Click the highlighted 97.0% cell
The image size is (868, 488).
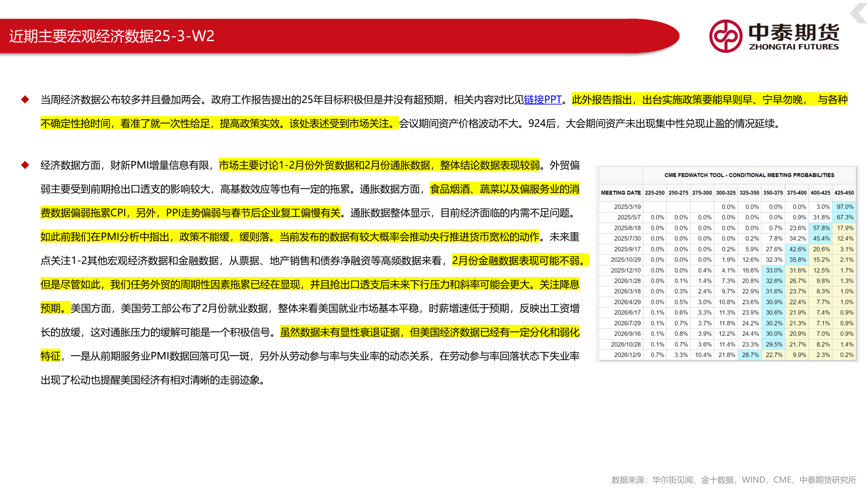(x=844, y=207)
